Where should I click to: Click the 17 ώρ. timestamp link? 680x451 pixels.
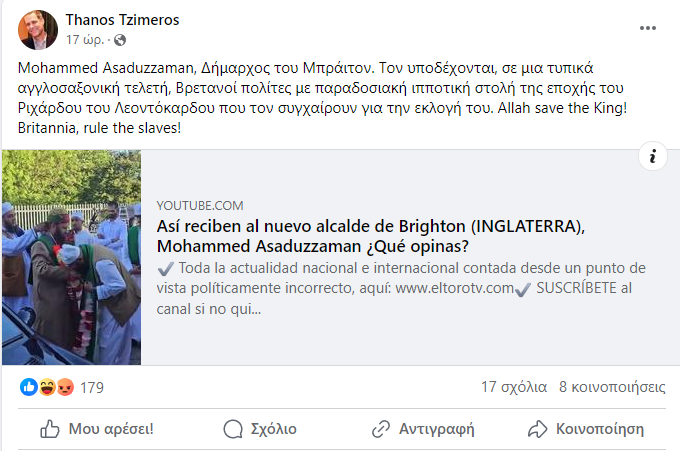point(85,40)
